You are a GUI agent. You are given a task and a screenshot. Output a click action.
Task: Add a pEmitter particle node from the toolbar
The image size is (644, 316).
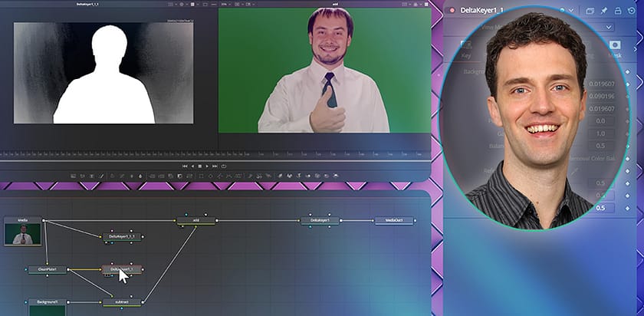point(250,176)
